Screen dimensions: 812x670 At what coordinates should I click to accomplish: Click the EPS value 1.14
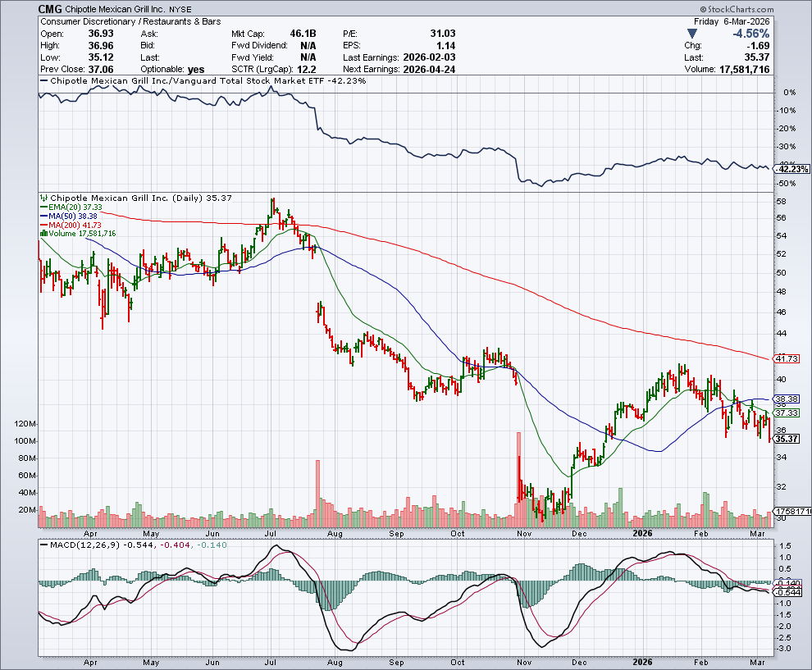[x=446, y=46]
